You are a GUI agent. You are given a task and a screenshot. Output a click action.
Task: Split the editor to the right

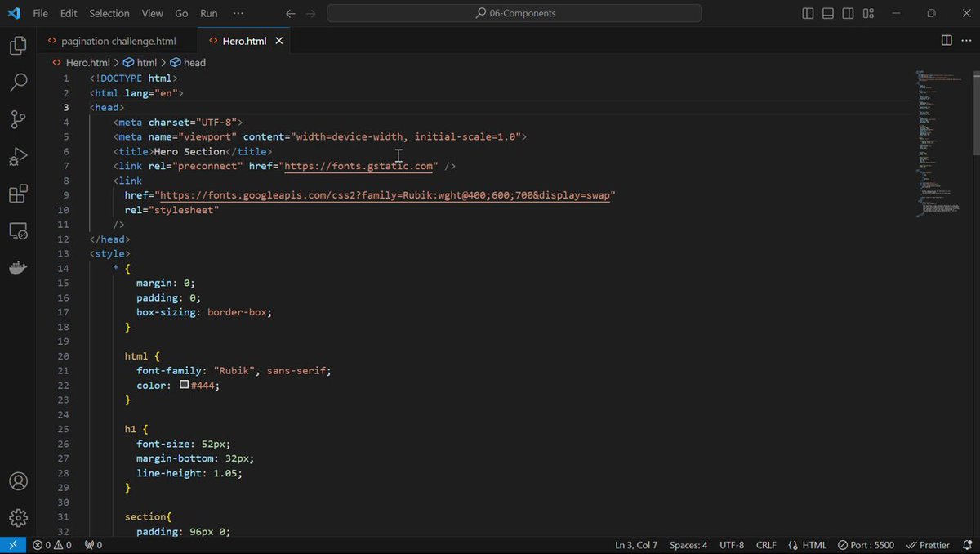click(x=947, y=40)
